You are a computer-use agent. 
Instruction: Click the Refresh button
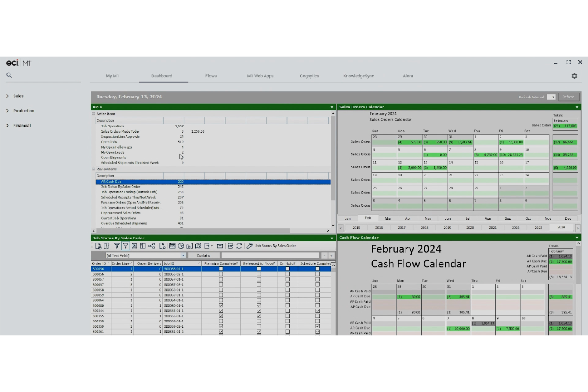(569, 97)
